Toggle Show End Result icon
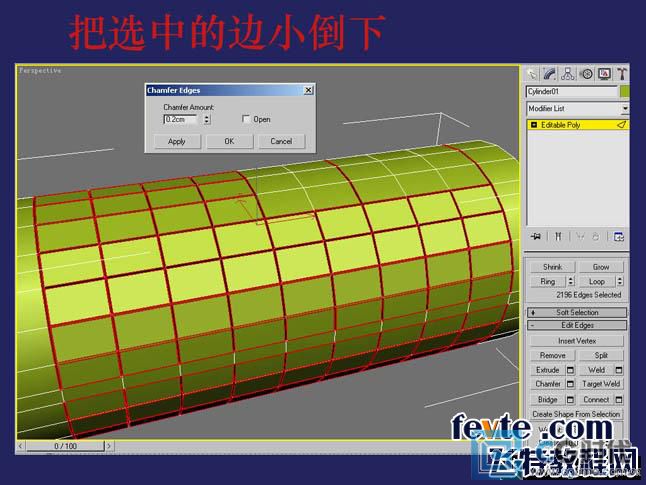 [x=558, y=237]
